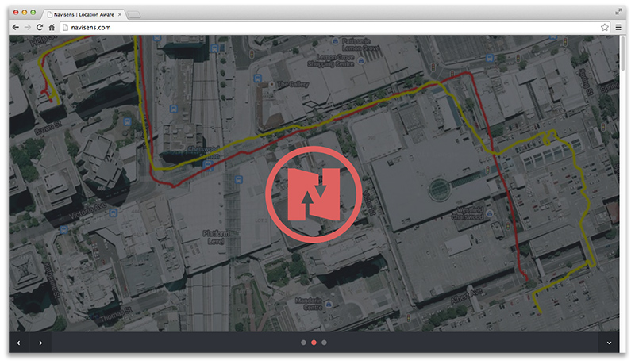635x364 pixels.
Task: Select the Navisens | Location Aware tab
Action: (84, 14)
